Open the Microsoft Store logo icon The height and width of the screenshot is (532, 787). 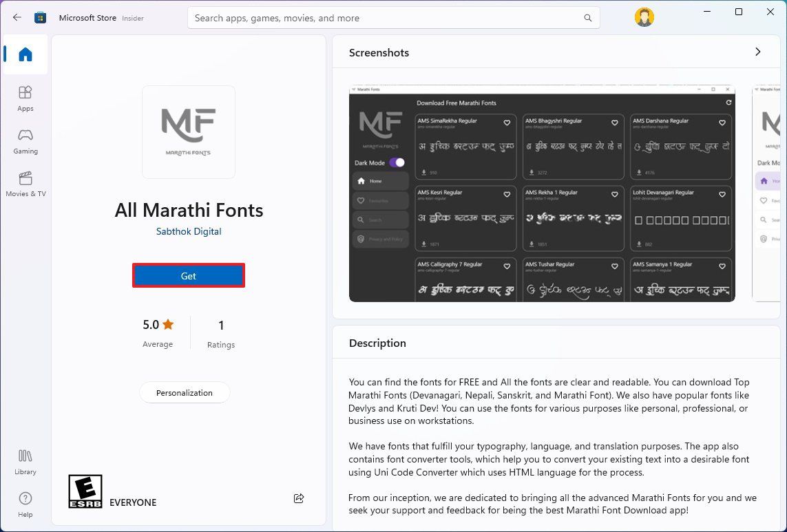(x=40, y=17)
